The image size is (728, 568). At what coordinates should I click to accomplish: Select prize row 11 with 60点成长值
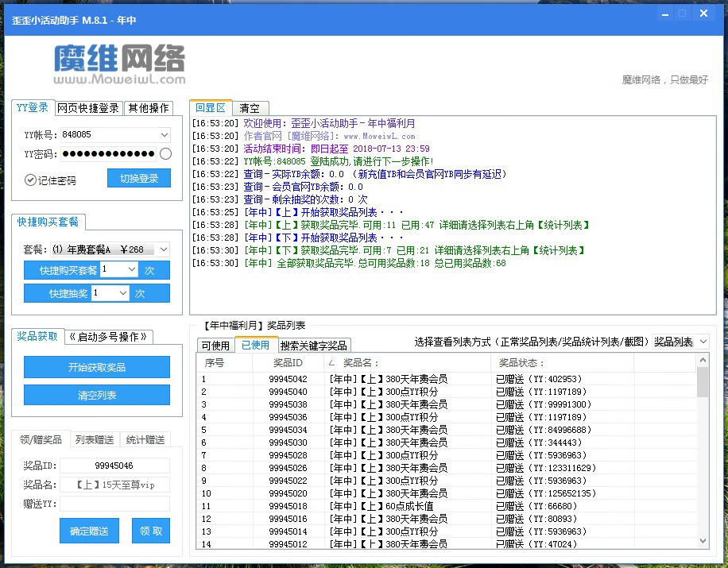[x=446, y=506]
